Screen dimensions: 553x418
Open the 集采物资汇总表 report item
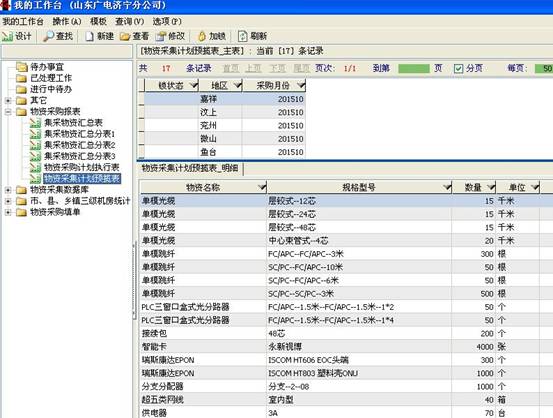(x=73, y=123)
